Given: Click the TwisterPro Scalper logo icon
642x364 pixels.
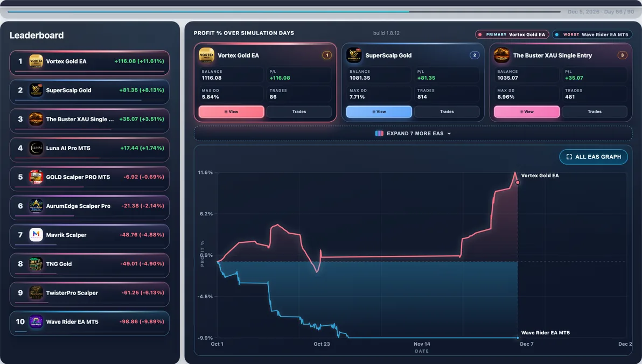Looking at the screenshot, I should (x=36, y=293).
